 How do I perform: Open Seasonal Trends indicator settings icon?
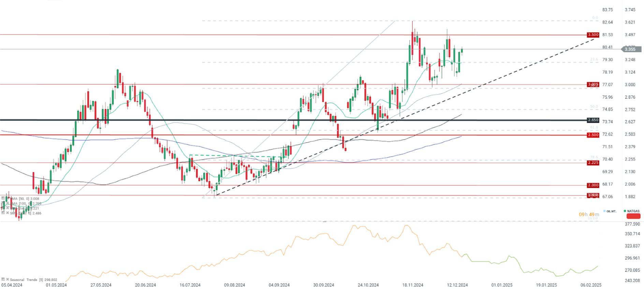(3, 279)
